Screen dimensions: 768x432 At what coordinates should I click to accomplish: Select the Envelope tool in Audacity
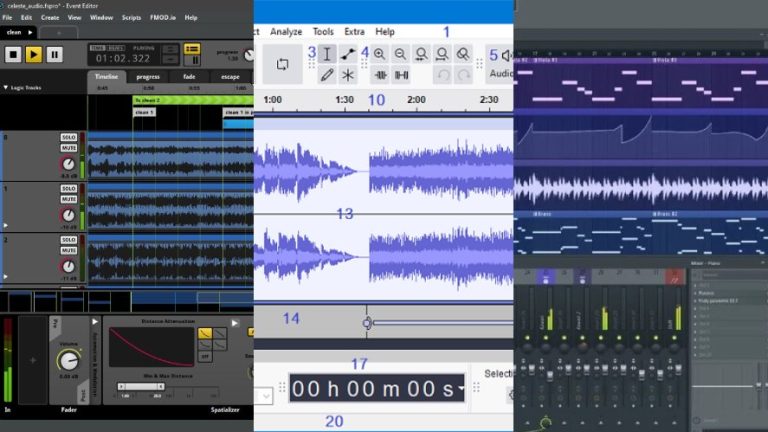coord(348,54)
